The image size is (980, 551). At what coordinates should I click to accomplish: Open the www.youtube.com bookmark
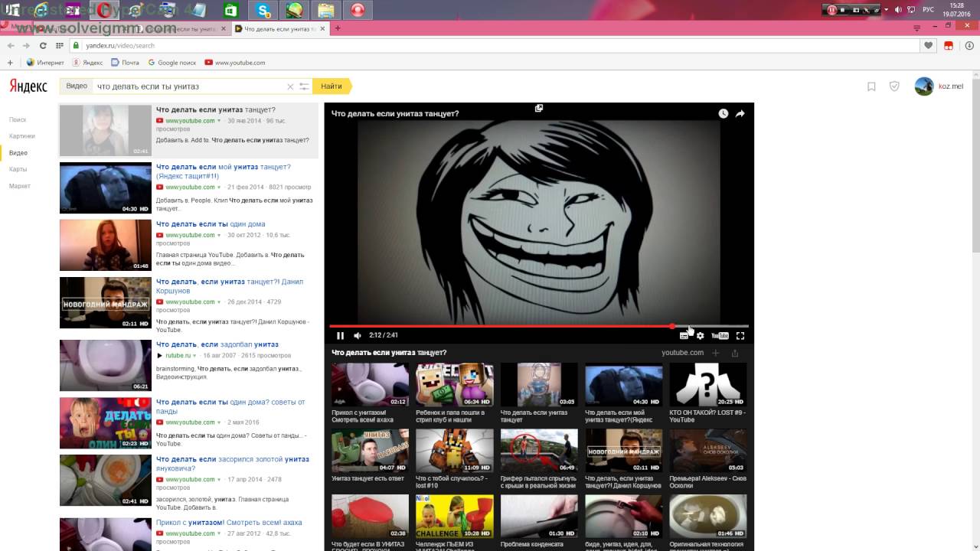point(235,63)
